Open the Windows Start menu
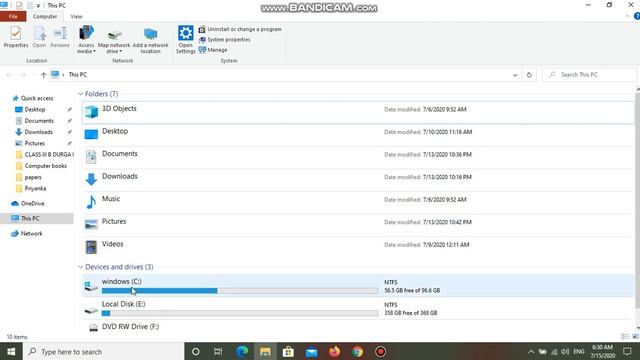 [x=11, y=351]
